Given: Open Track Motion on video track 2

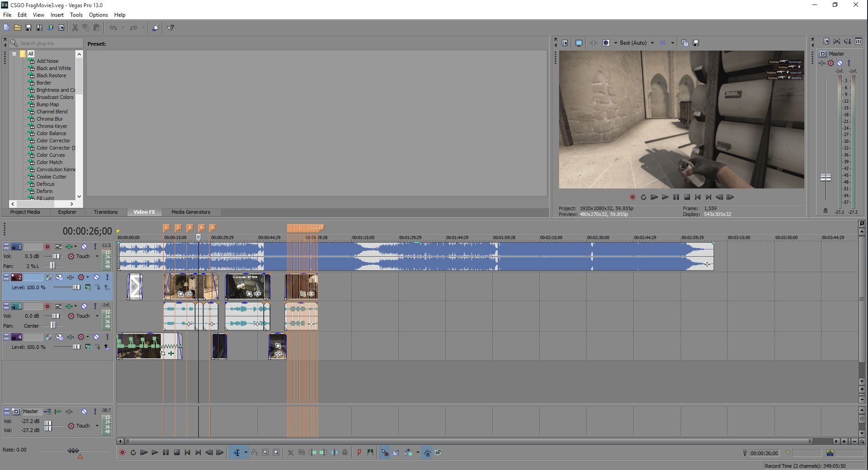Looking at the screenshot, I should (60, 277).
